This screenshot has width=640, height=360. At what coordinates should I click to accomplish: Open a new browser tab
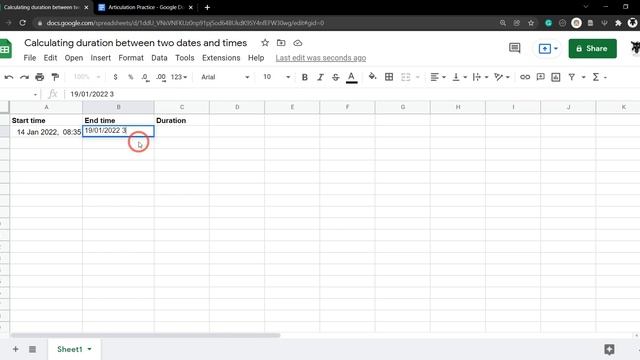207,7
